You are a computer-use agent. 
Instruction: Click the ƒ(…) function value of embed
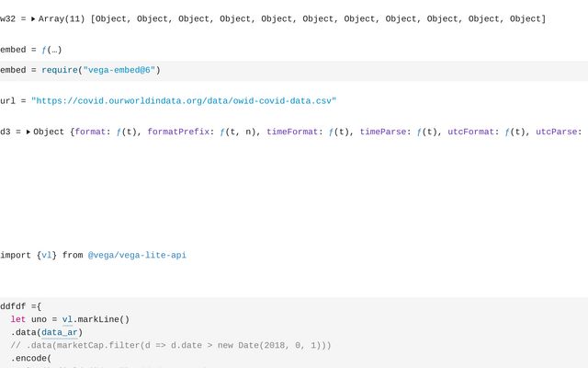[x=51, y=50]
